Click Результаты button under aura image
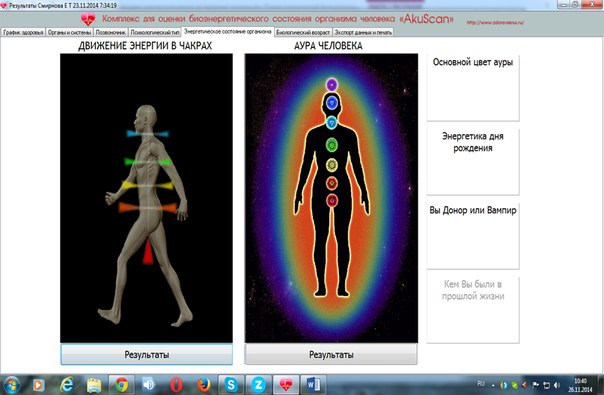 (331, 354)
